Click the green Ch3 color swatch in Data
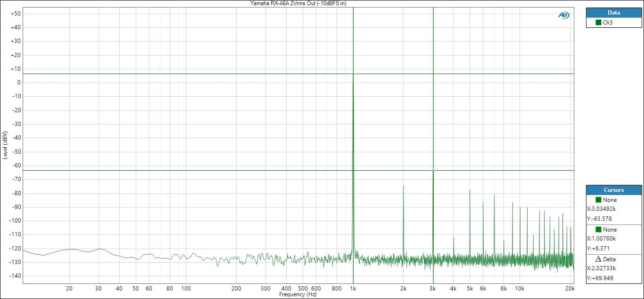The height and width of the screenshot is (299, 644). [598, 23]
